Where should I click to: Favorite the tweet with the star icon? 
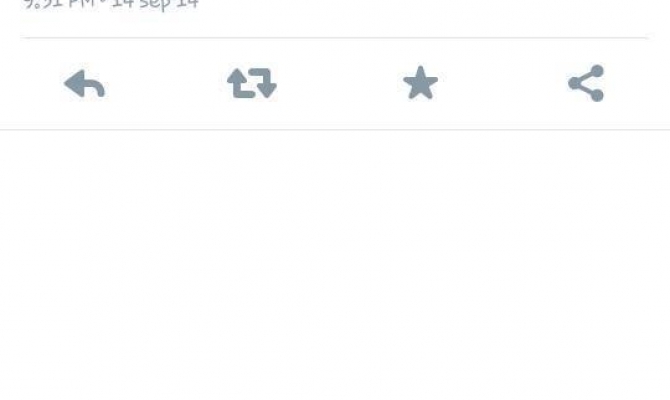pyautogui.click(x=420, y=83)
